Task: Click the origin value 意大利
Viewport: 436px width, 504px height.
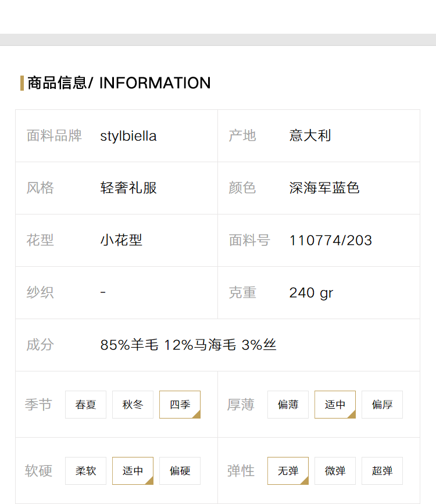Action: [x=310, y=135]
